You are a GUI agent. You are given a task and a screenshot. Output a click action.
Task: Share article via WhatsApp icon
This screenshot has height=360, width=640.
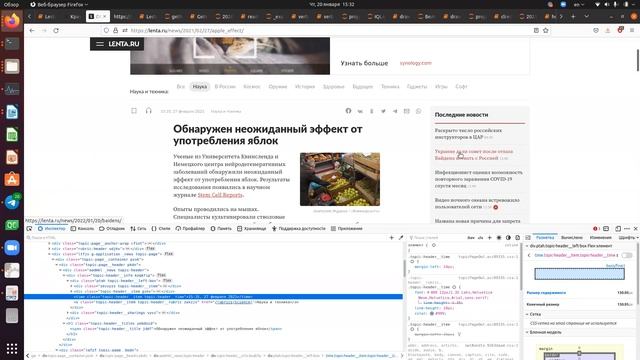pos(418,111)
